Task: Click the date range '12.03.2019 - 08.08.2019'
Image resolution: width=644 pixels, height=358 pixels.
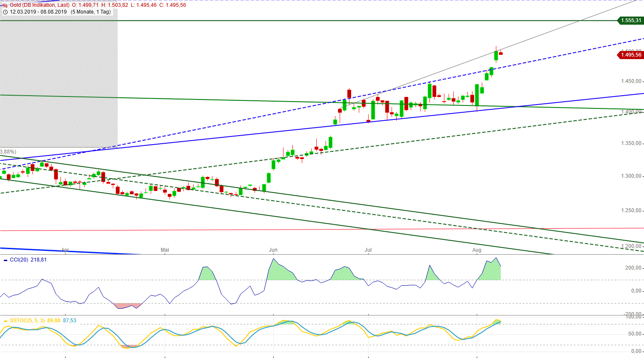Action: point(38,12)
